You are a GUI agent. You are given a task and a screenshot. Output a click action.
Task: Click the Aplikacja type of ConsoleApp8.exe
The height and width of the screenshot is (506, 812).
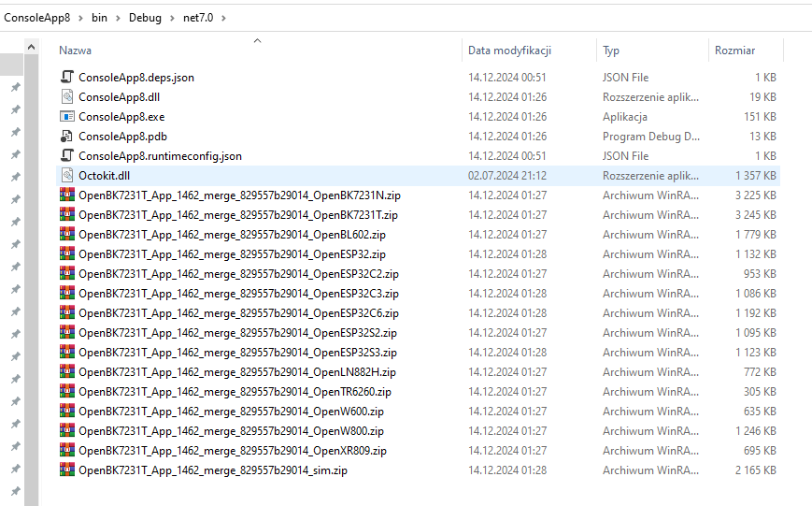(x=624, y=117)
